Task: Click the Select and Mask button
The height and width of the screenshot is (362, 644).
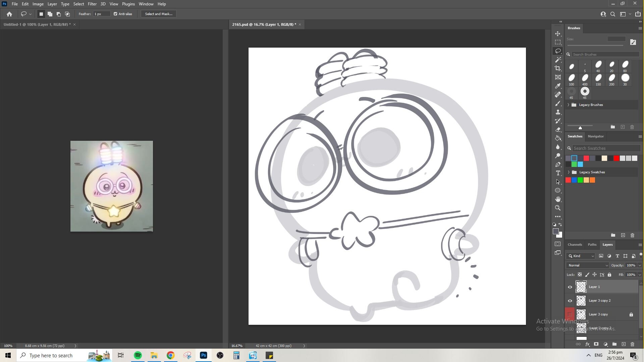Action: click(159, 14)
